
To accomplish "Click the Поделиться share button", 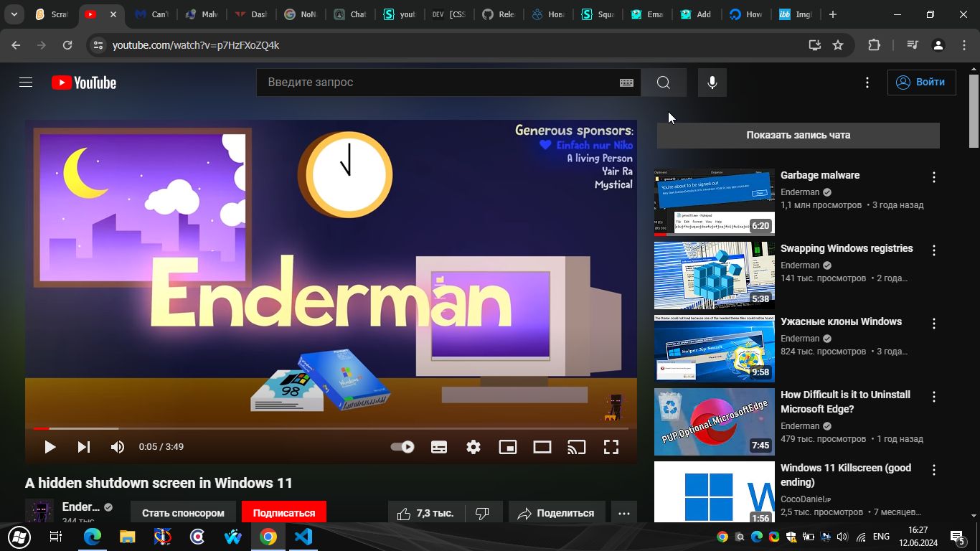I will tap(557, 513).
